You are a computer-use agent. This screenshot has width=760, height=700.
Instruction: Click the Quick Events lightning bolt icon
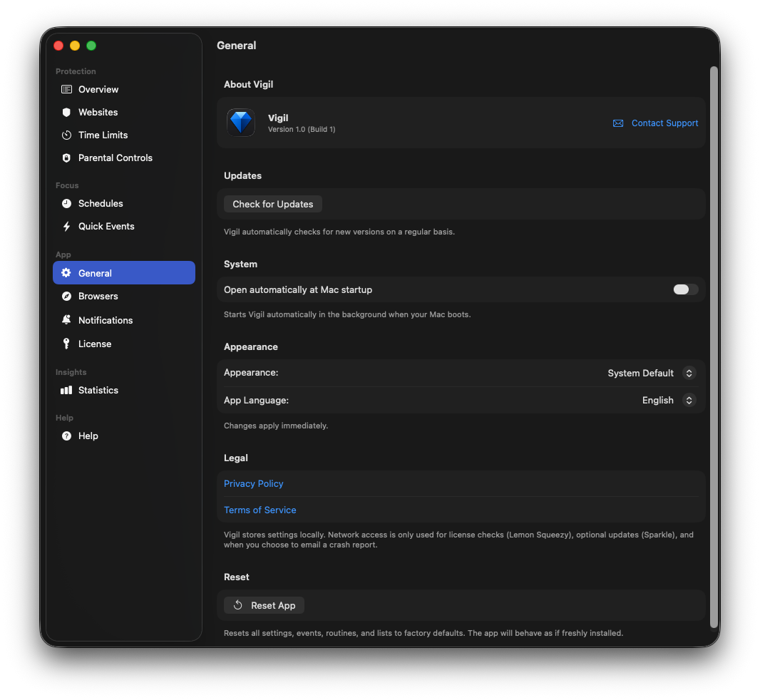point(66,226)
